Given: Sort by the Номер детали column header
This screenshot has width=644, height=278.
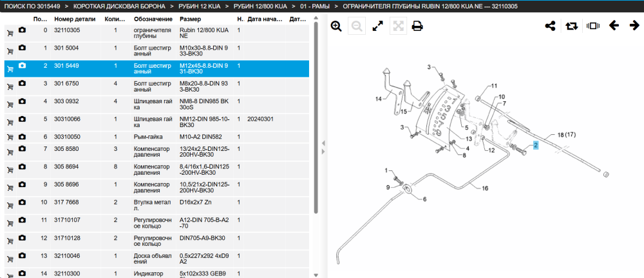Looking at the screenshot, I should (75, 19).
